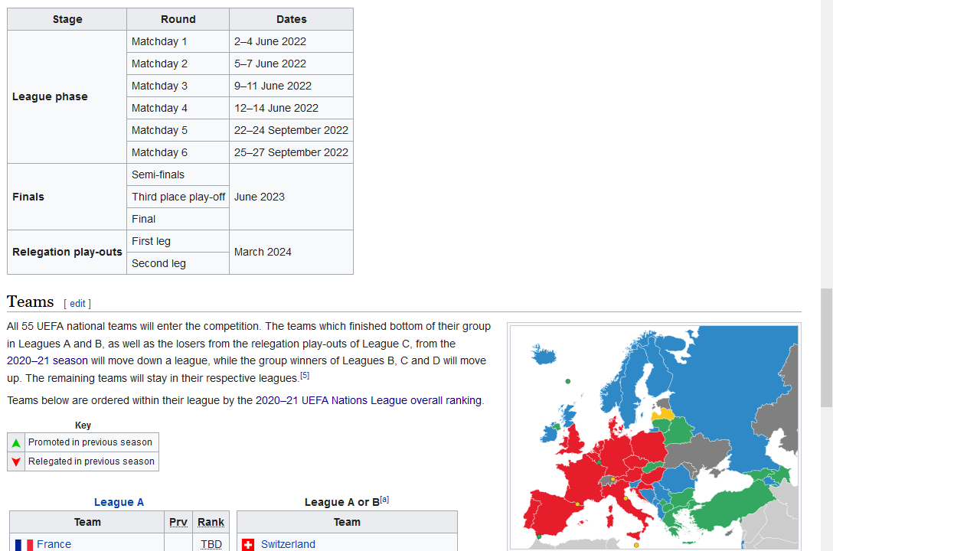This screenshot has height=551, width=980.
Task: Click the Final round cell
Action: [x=178, y=219]
